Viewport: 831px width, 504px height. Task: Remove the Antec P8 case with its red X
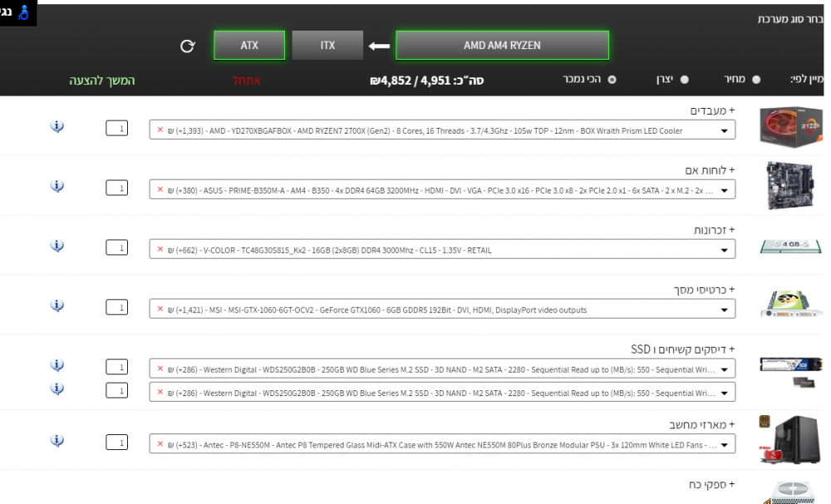[160, 443]
